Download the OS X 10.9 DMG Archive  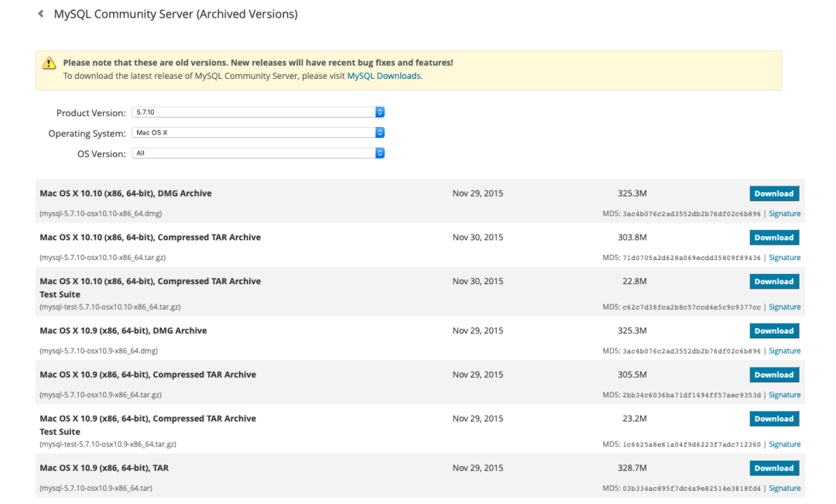[x=773, y=331]
